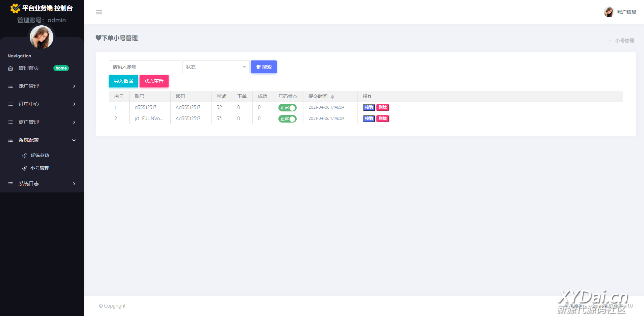Image resolution: width=644 pixels, height=316 pixels.
Task: Go to 管理首页 in the navigation
Action: (x=29, y=68)
